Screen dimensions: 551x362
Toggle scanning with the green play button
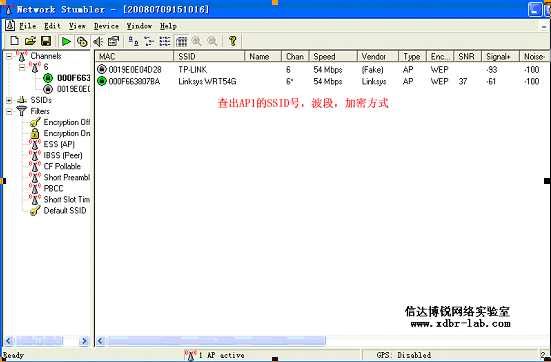(66, 41)
